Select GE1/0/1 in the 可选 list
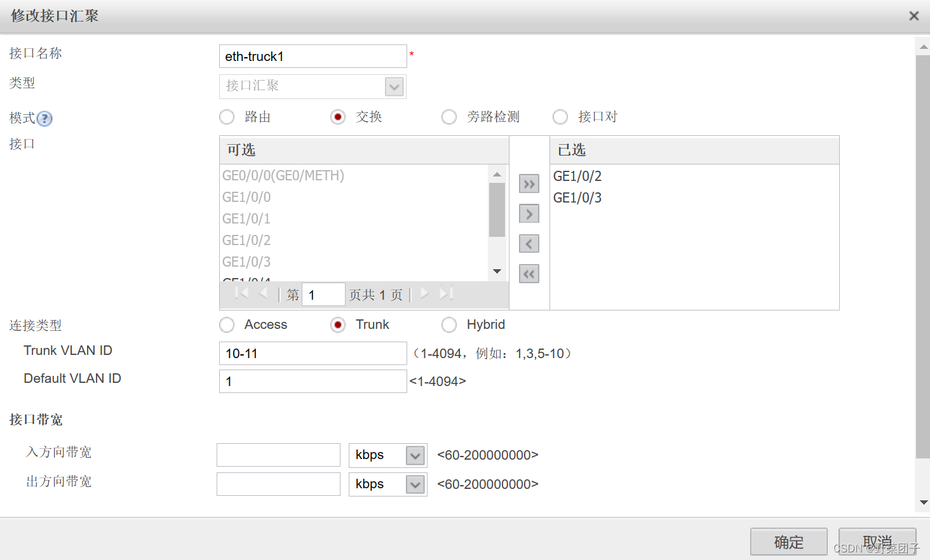930x560 pixels. click(x=246, y=218)
